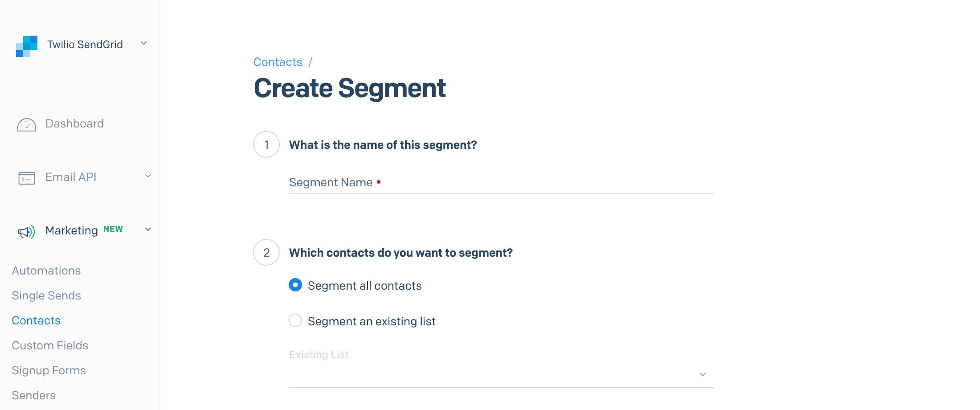Click the Twilio SendGrid logo
The width and height of the screenshot is (980, 410).
(26, 44)
